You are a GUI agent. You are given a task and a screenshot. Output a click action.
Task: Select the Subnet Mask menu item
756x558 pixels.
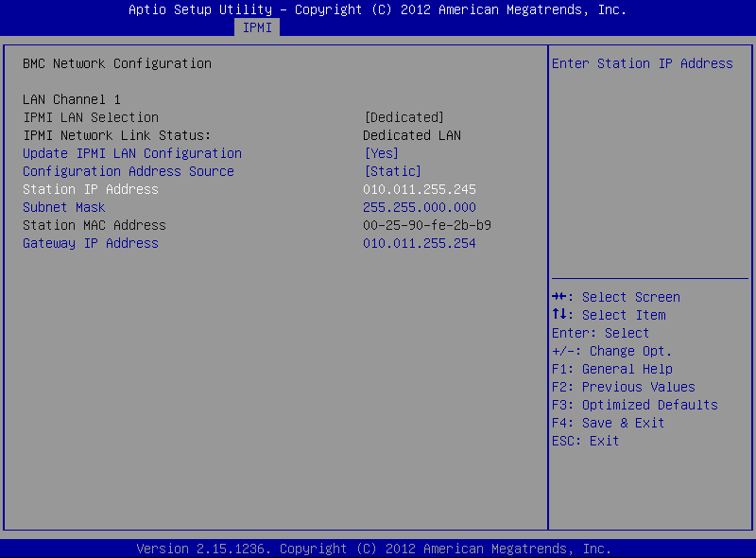[x=64, y=207]
